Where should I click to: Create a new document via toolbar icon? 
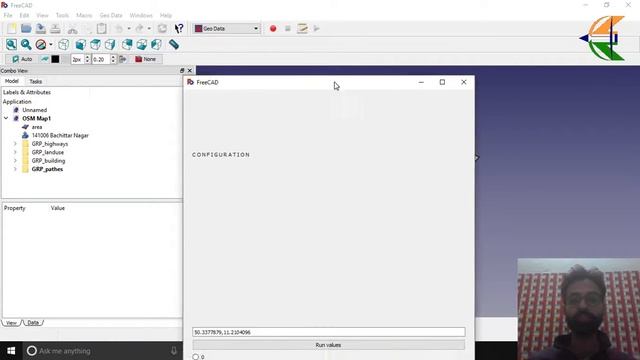click(11, 28)
